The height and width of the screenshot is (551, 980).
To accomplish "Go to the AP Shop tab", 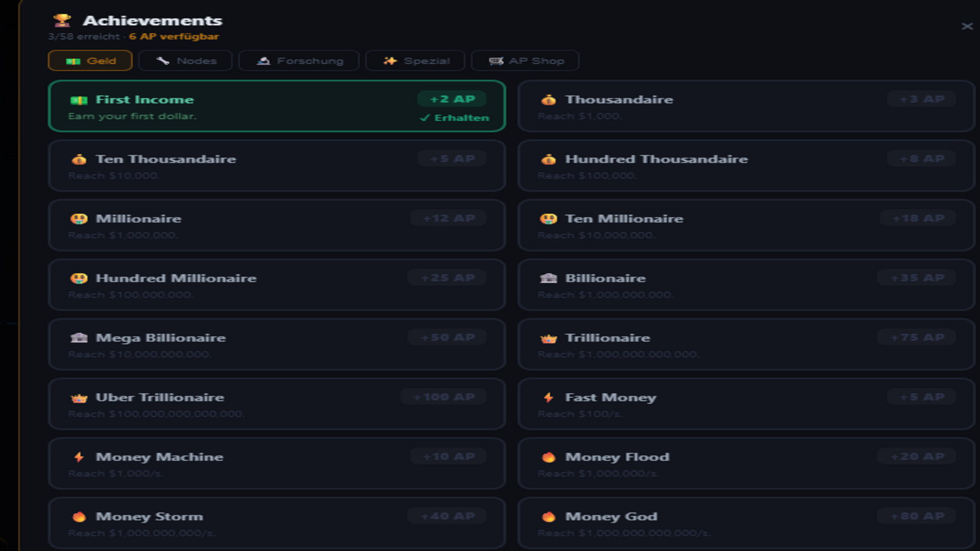I will tap(525, 61).
